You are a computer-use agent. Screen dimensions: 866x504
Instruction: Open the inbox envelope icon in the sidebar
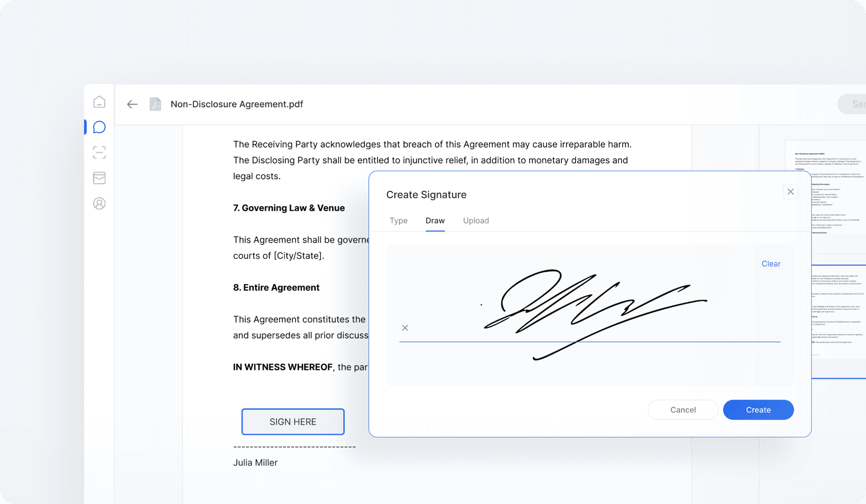pyautogui.click(x=99, y=178)
